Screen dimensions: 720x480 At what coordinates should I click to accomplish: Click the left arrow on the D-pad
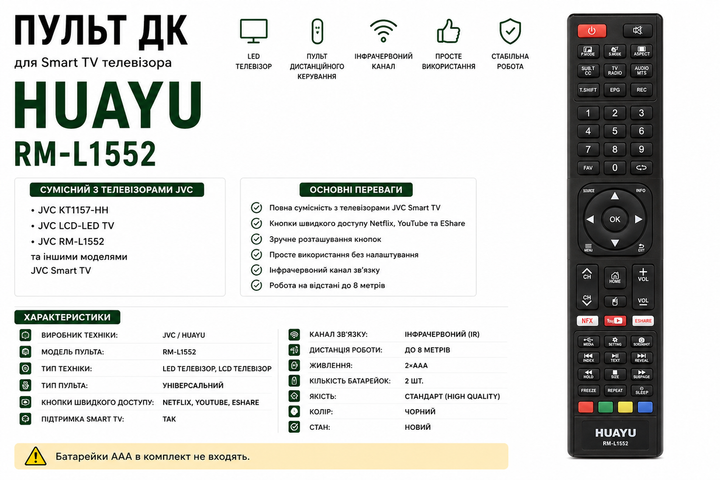click(x=590, y=220)
